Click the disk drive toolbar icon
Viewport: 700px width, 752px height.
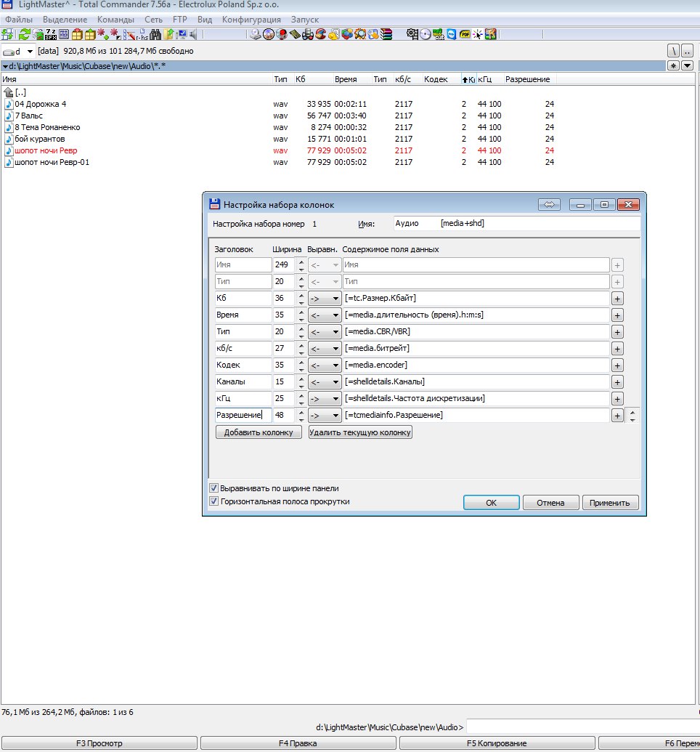coord(255,34)
